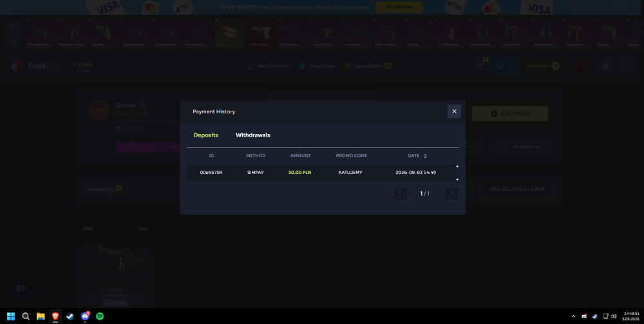Open the user avatar in header

(x=582, y=66)
